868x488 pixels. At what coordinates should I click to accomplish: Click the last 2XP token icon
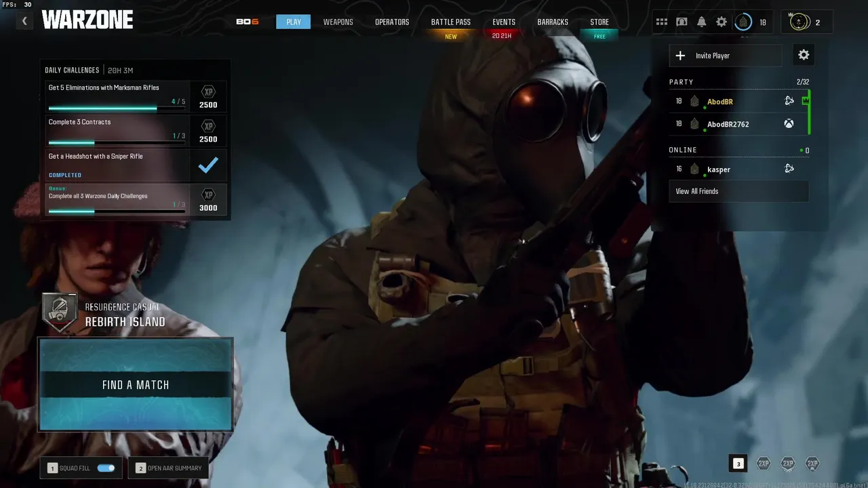812,464
